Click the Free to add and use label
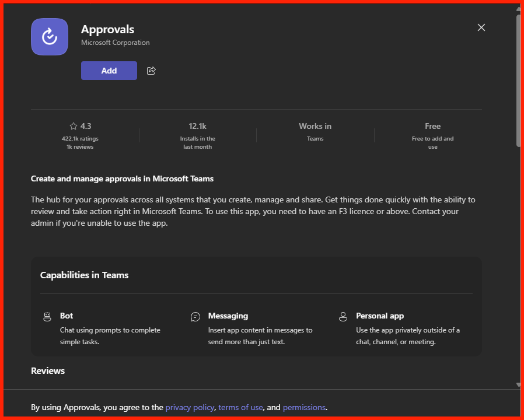Viewport: 524px width, 420px height. (433, 143)
